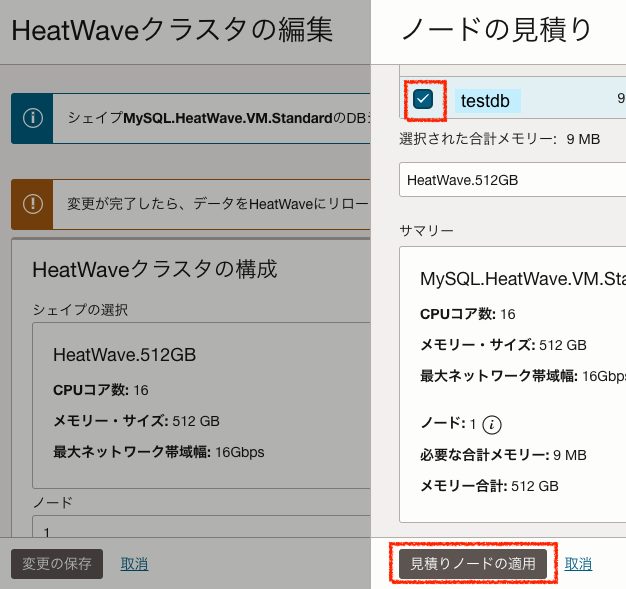Click the orange warning banner icon
Image resolution: width=626 pixels, height=589 pixels.
pos(33,204)
